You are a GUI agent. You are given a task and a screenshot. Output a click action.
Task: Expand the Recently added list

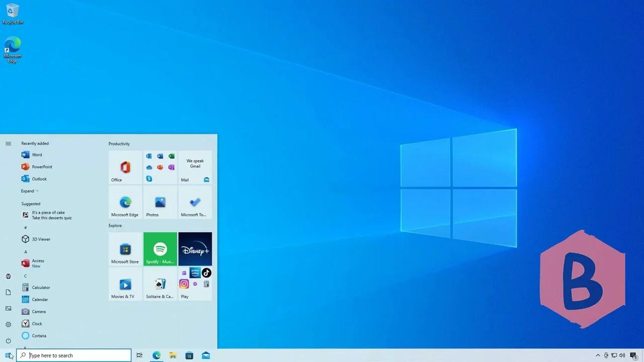click(x=30, y=191)
